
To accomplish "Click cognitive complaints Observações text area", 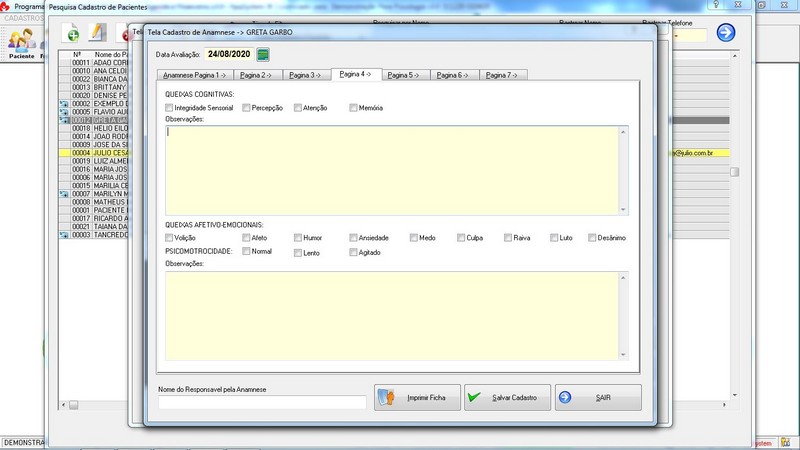I will tap(392, 170).
